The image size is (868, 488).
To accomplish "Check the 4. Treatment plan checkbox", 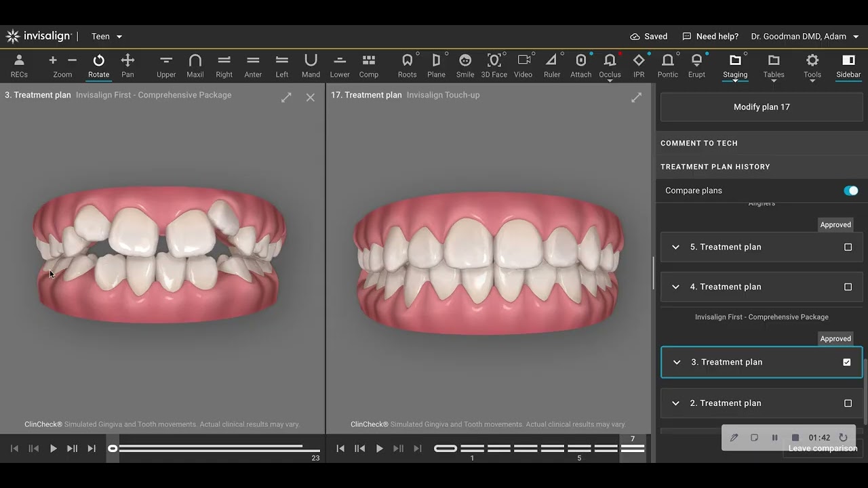I will click(848, 287).
